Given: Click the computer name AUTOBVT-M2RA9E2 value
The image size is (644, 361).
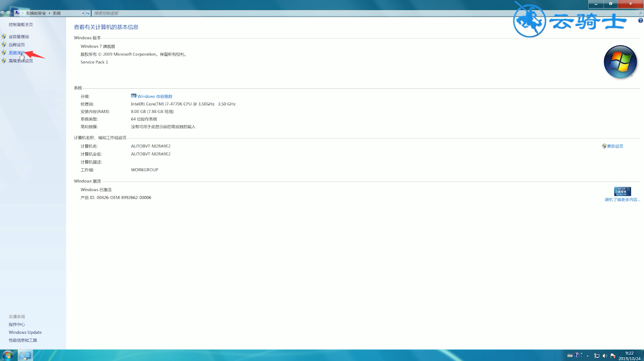Looking at the screenshot, I should (x=151, y=146).
